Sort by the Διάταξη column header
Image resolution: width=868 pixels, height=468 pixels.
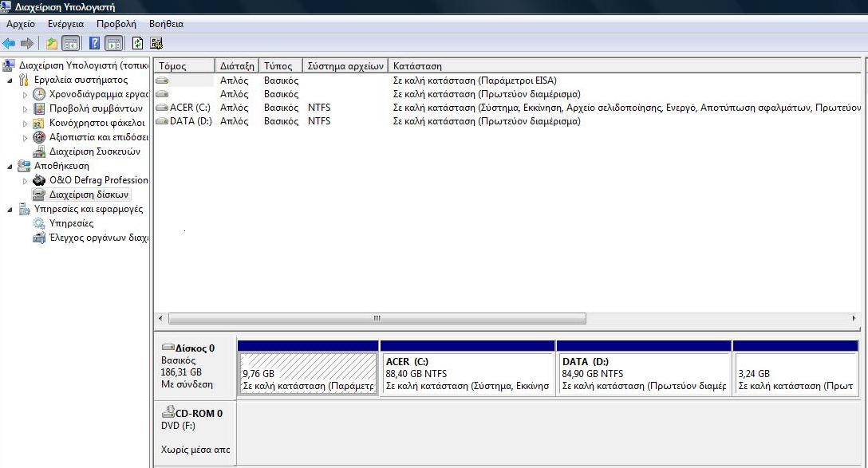237,66
